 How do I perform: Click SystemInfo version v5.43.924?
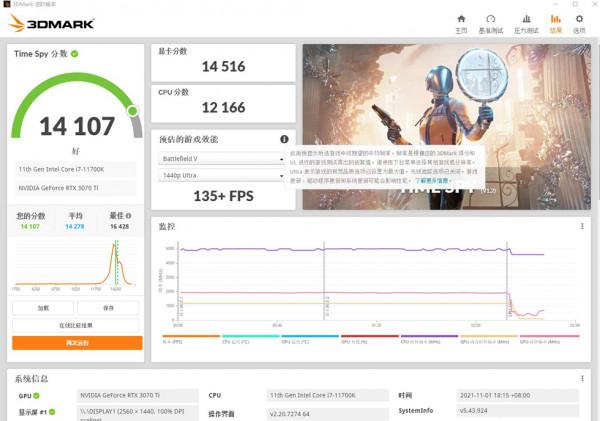[x=517, y=411]
